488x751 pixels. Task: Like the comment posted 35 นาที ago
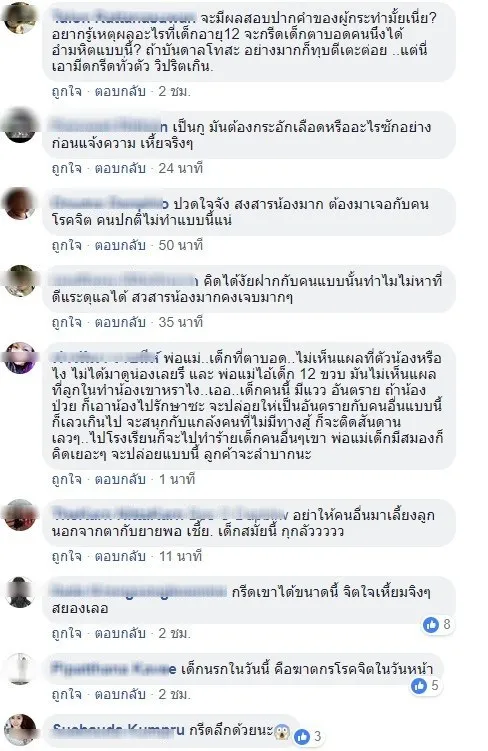[x=67, y=322]
